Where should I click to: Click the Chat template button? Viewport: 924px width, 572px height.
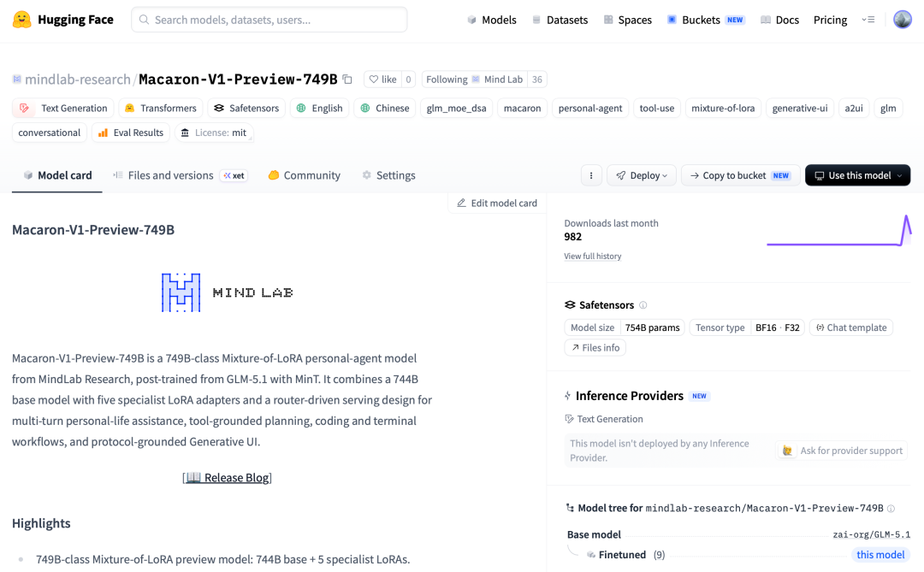point(851,327)
